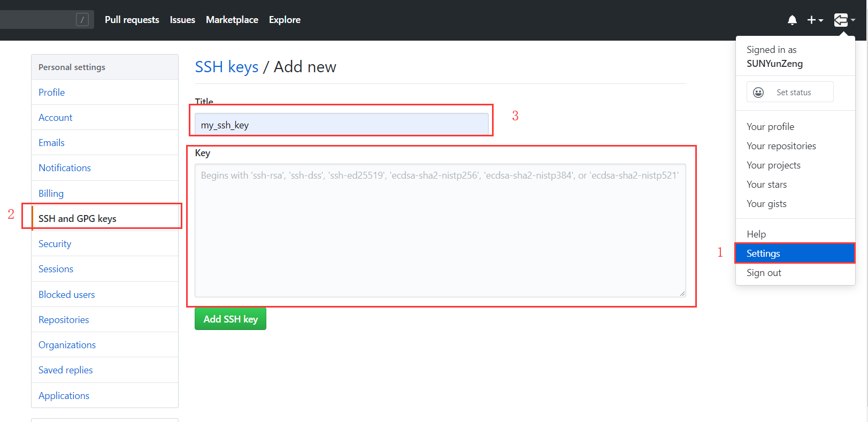This screenshot has height=422, width=868.
Task: Open Your repositories menu entry
Action: tap(781, 146)
